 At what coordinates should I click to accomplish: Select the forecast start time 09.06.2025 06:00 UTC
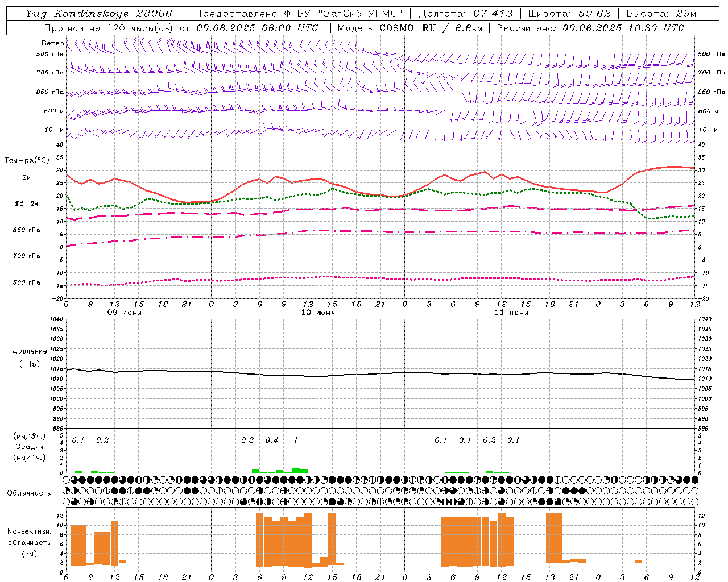(x=257, y=28)
